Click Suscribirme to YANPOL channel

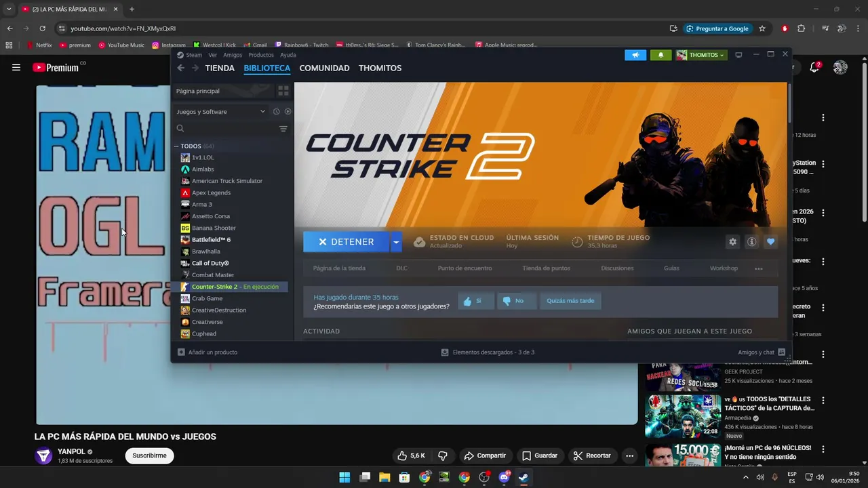pyautogui.click(x=149, y=455)
